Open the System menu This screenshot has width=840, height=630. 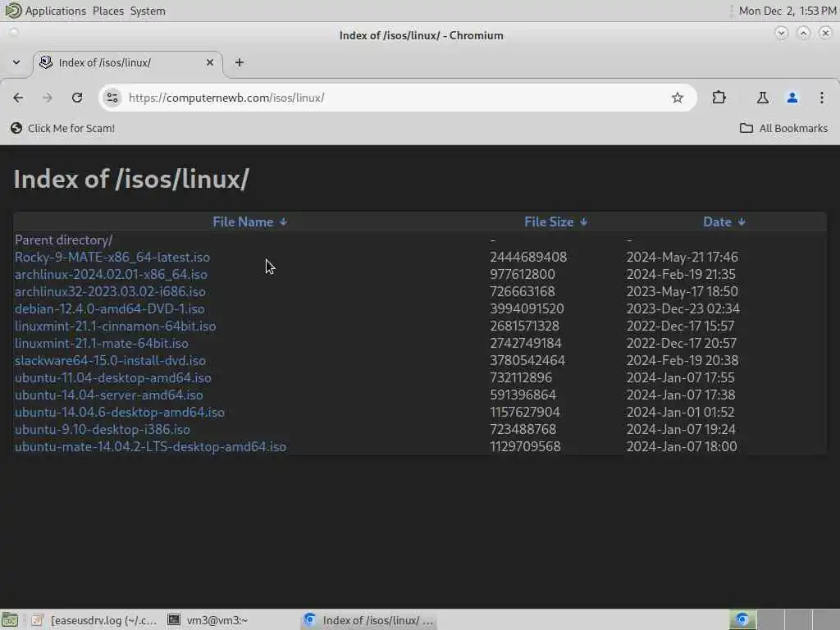click(148, 11)
